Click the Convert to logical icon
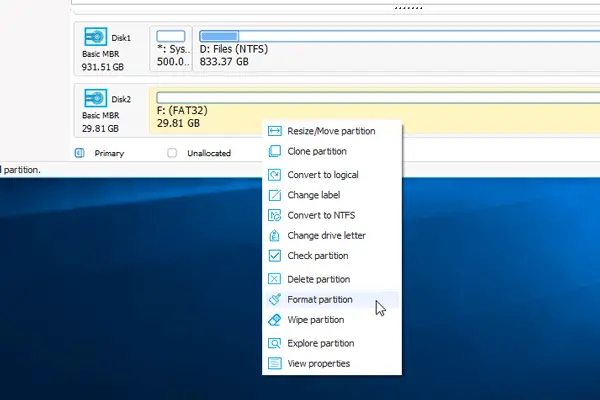This screenshot has height=400, width=600. tap(274, 175)
